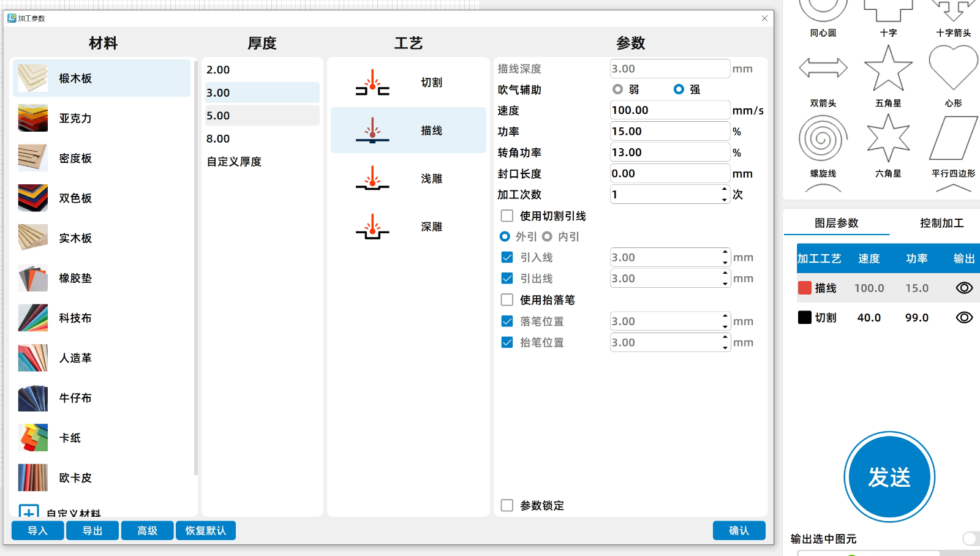Image resolution: width=980 pixels, height=556 pixels.
Task: Increase 落笔位置 value with up arrow
Action: point(725,317)
